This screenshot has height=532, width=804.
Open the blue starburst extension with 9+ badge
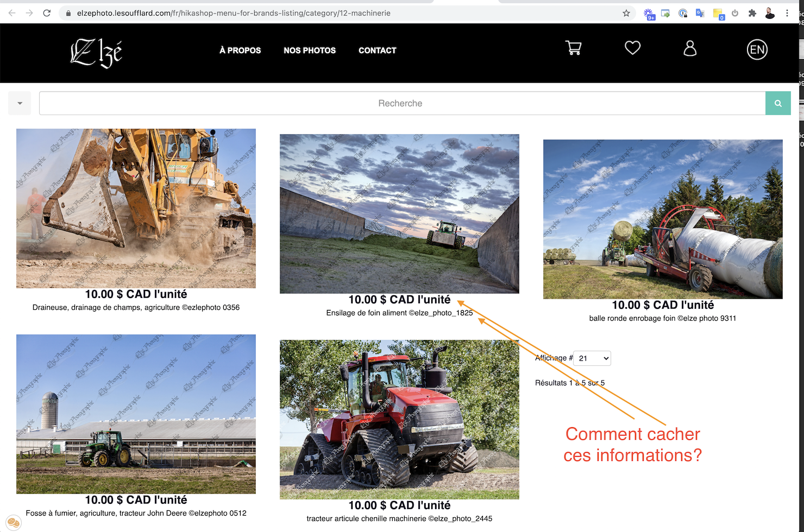[649, 14]
